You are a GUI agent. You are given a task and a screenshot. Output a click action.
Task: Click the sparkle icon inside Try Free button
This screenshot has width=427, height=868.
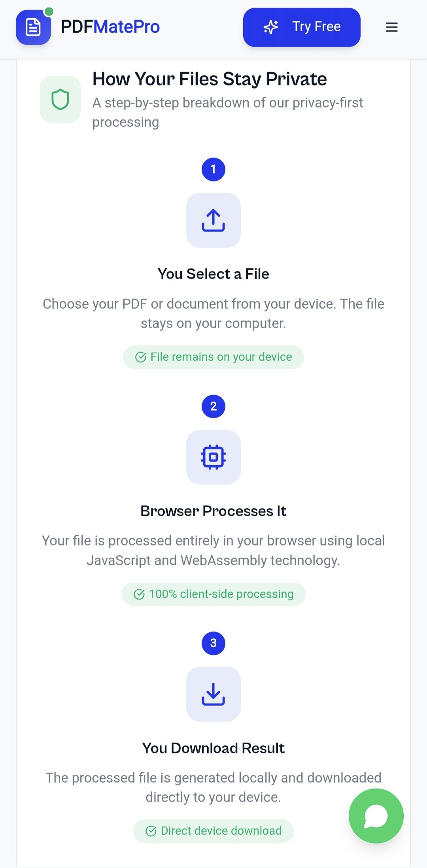(x=271, y=27)
